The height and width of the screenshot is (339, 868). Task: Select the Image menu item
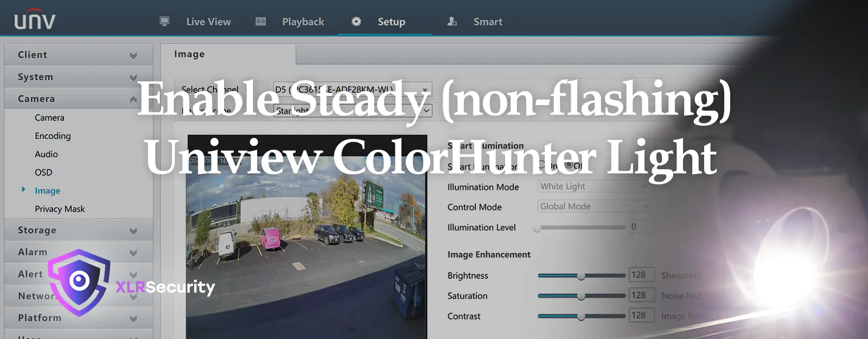tap(47, 191)
